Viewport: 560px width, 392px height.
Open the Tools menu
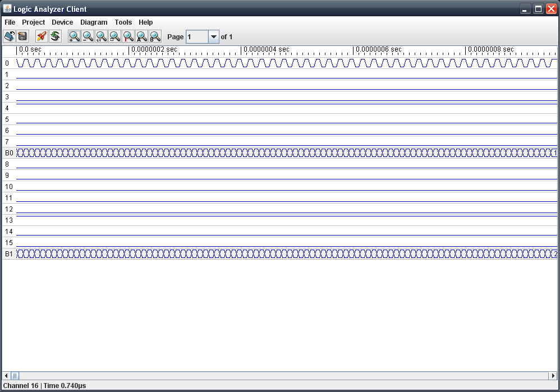(123, 22)
